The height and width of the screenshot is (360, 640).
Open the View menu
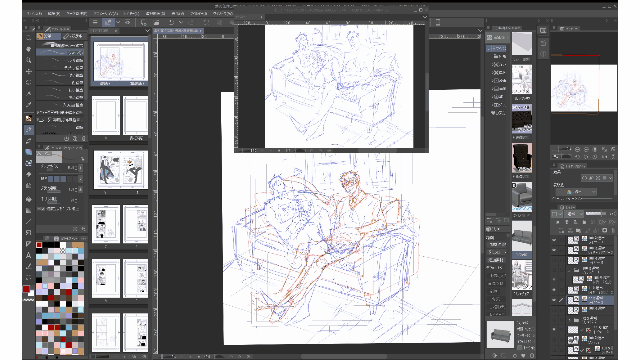(178, 13)
